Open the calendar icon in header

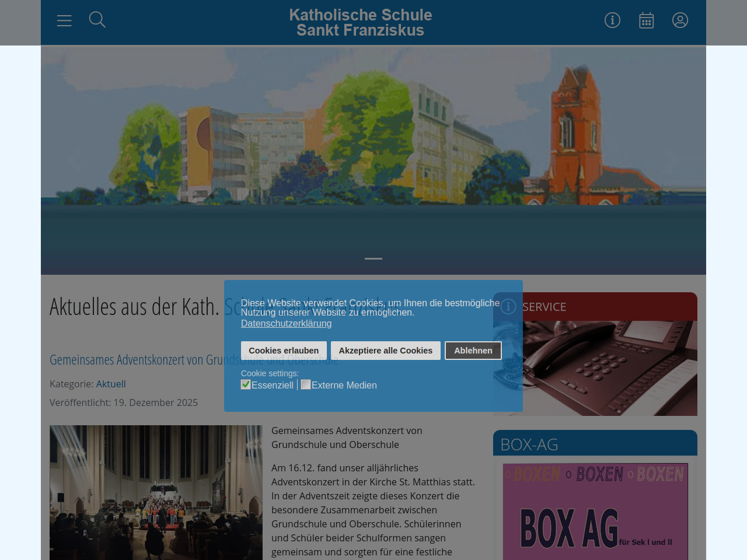pos(646,20)
